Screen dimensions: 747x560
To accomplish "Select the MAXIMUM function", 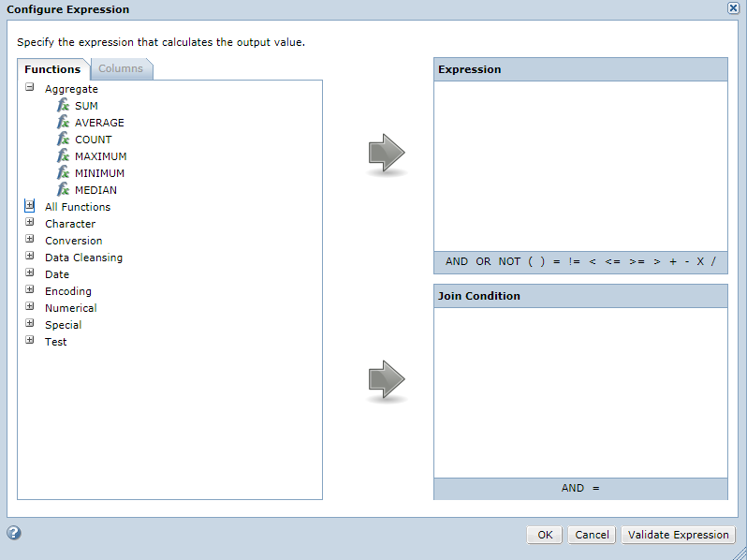I will point(100,156).
